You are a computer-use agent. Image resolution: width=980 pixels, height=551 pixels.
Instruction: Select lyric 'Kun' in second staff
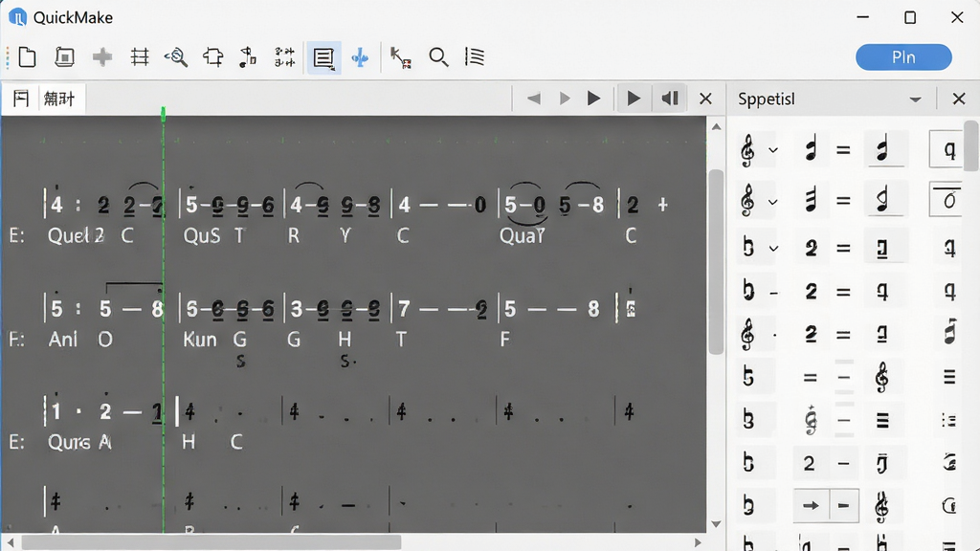(x=200, y=340)
